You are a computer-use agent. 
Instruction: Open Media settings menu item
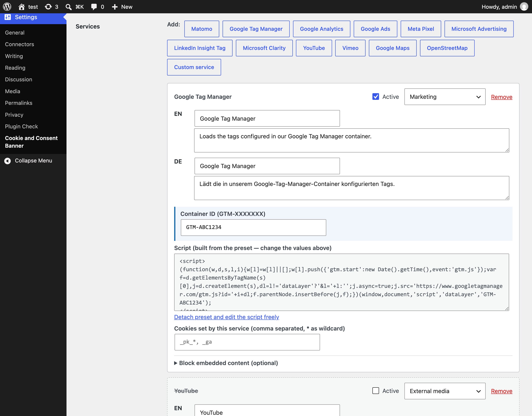[x=12, y=91]
